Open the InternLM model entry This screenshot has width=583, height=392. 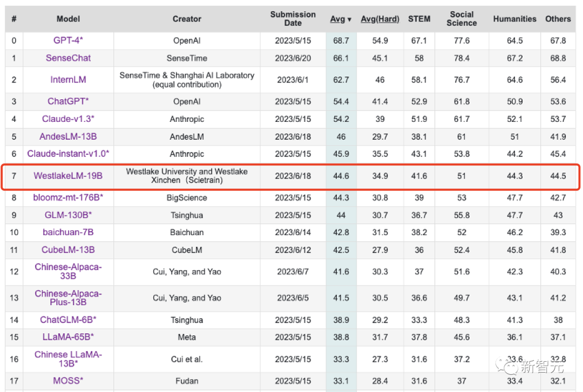click(x=68, y=80)
